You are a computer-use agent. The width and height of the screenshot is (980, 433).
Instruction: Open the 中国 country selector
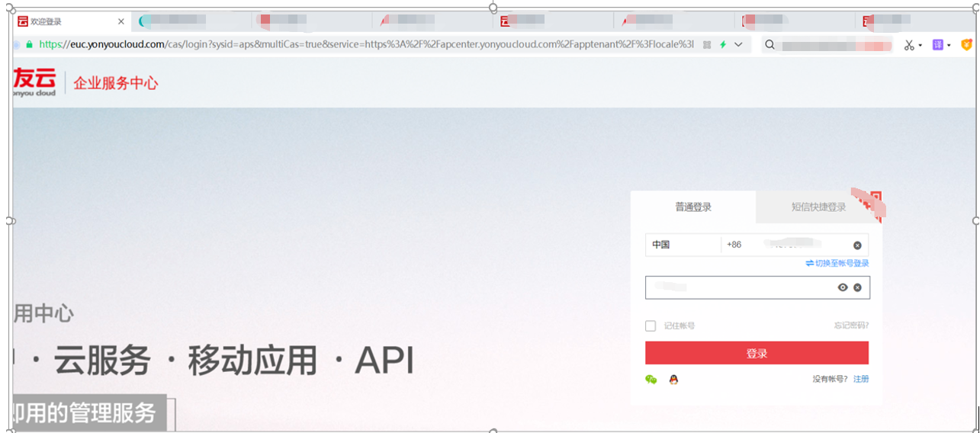(683, 245)
